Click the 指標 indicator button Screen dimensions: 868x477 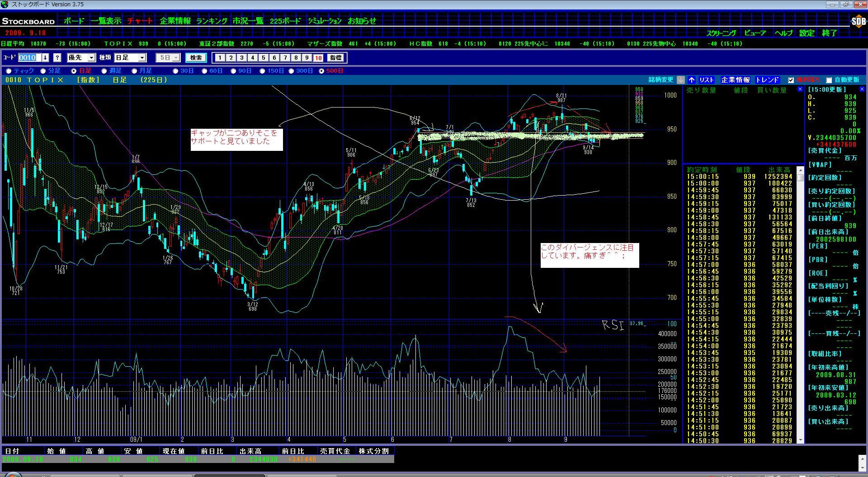point(335,58)
